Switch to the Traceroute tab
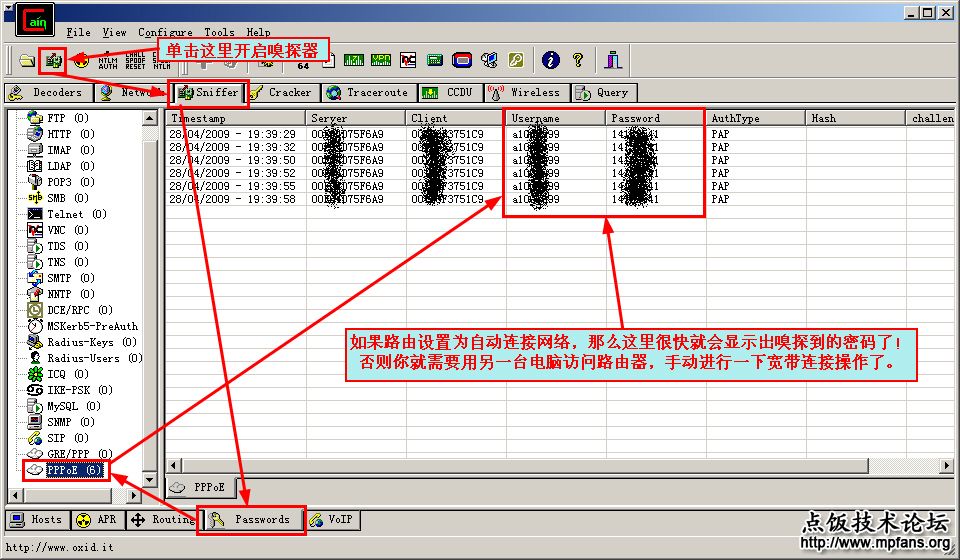 [370, 92]
